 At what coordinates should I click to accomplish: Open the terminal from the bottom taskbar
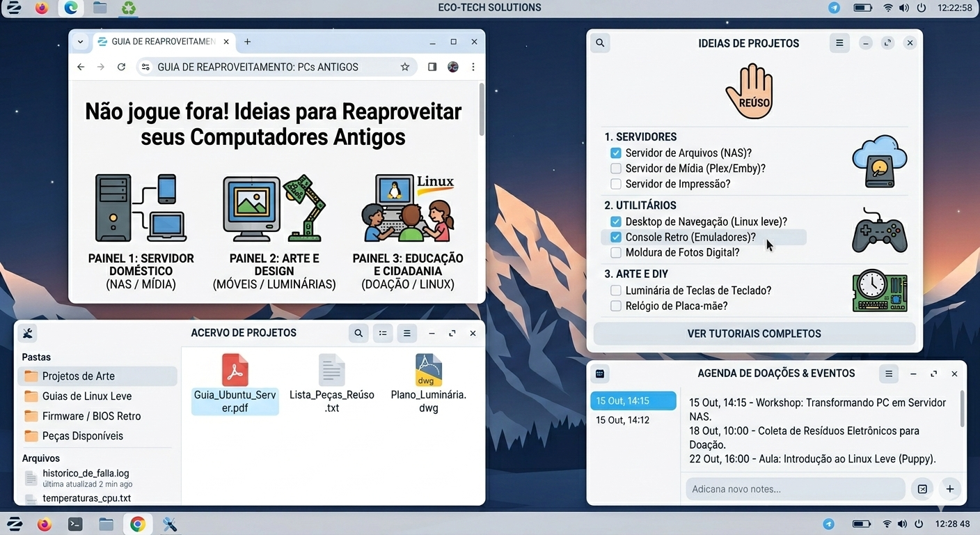(x=74, y=523)
